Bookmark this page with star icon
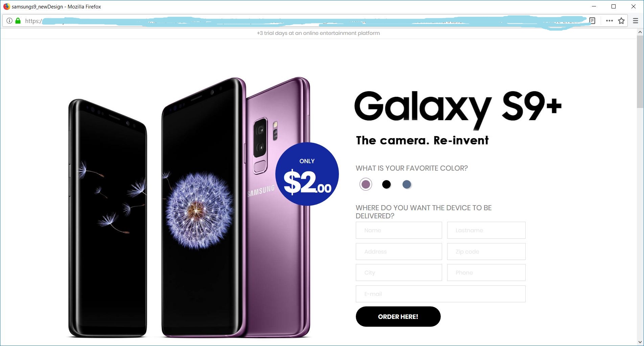Screen dimensions: 644x346 [621, 21]
